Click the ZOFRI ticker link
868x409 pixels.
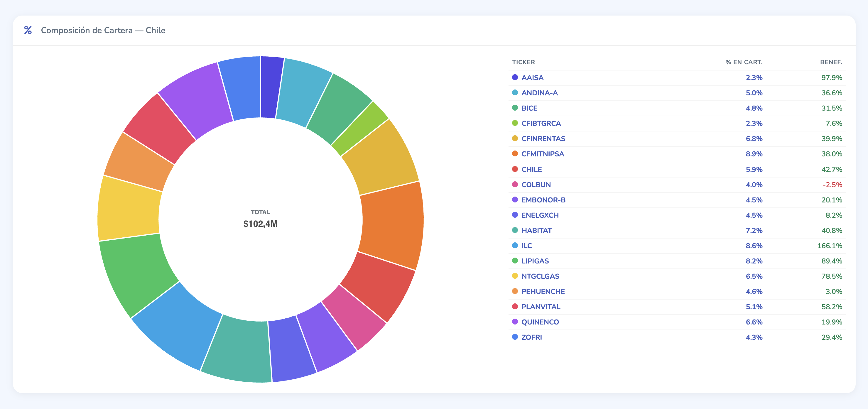tap(531, 337)
